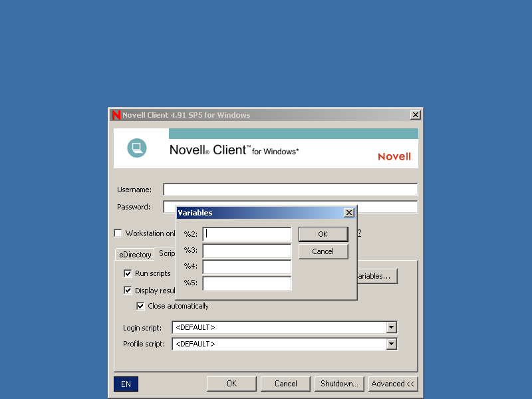Expand the Login script dropdown
Screen dimensions: 532x399
coord(391,327)
